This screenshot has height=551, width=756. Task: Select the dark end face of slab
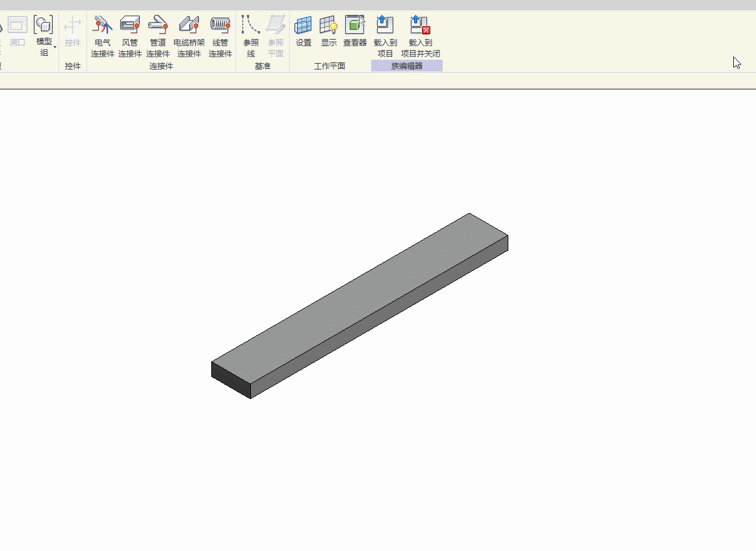coord(231,380)
